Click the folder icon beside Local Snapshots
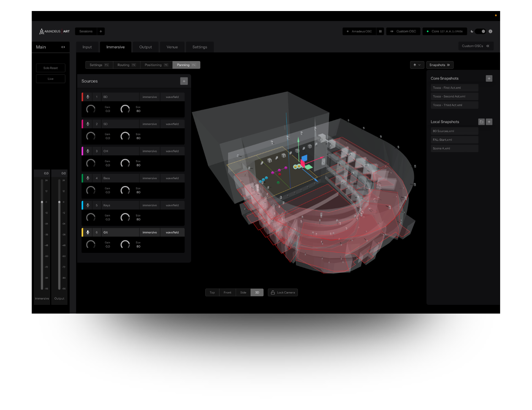Screen dimensions: 532x410 [x=481, y=122]
